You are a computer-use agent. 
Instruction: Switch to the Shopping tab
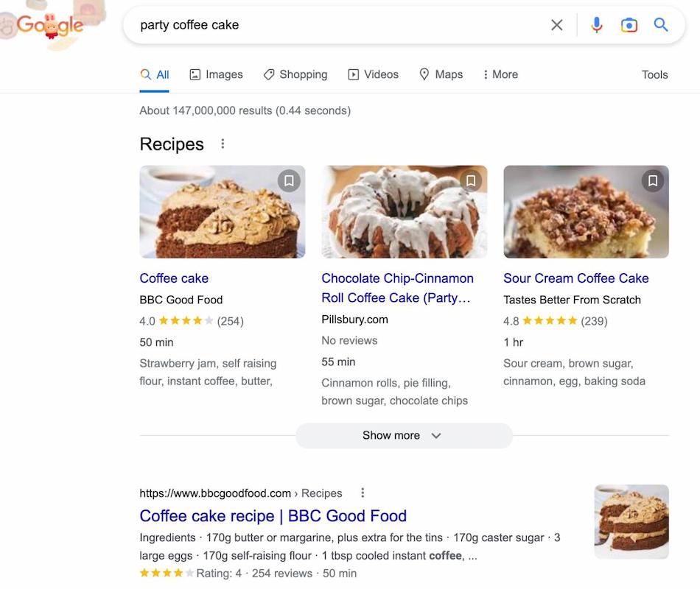pos(295,74)
